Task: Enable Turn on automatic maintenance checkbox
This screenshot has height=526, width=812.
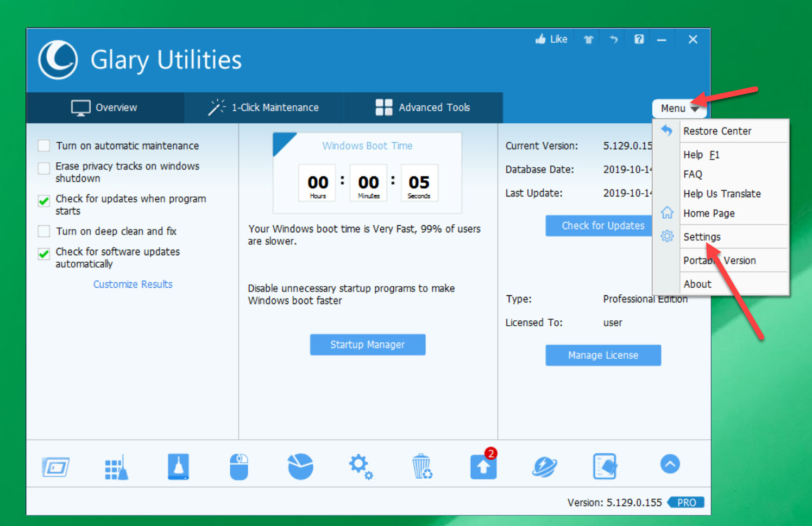Action: tap(44, 145)
